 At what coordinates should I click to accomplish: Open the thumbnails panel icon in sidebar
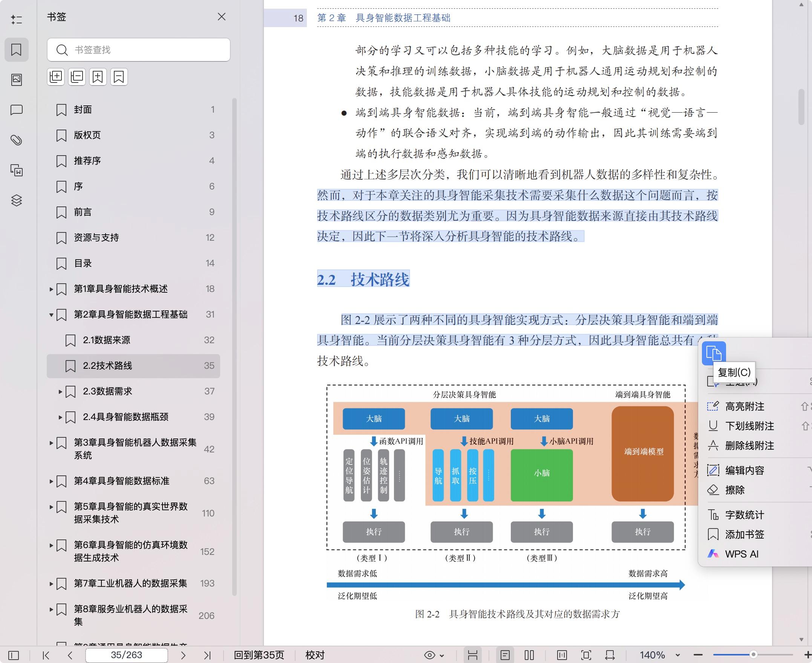(17, 80)
